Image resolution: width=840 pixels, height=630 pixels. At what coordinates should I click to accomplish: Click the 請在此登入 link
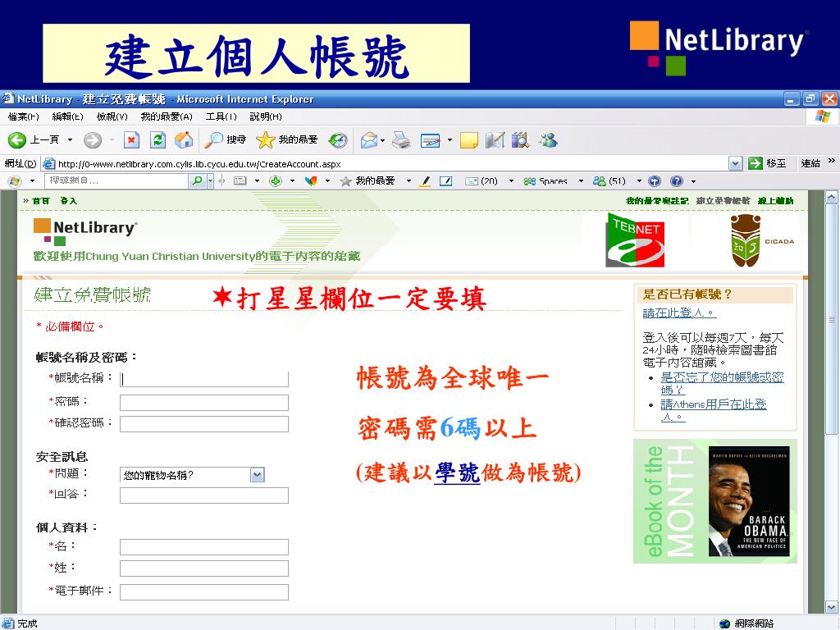point(678,313)
